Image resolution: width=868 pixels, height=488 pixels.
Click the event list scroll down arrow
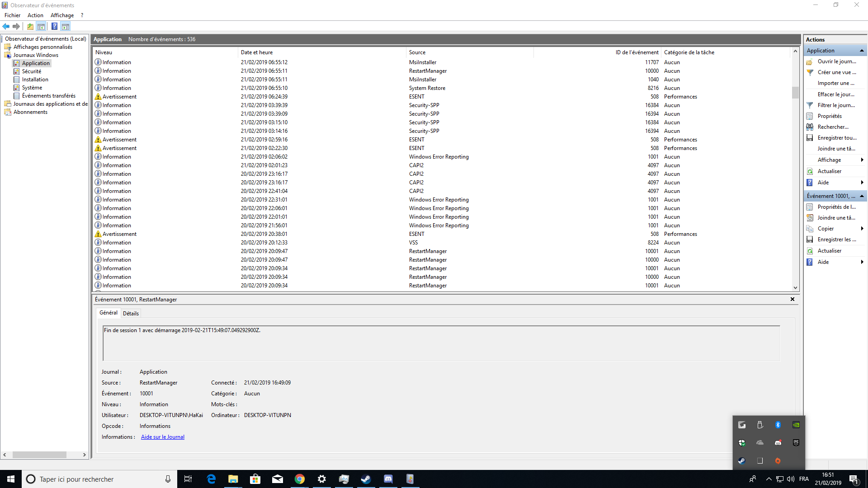click(x=795, y=287)
